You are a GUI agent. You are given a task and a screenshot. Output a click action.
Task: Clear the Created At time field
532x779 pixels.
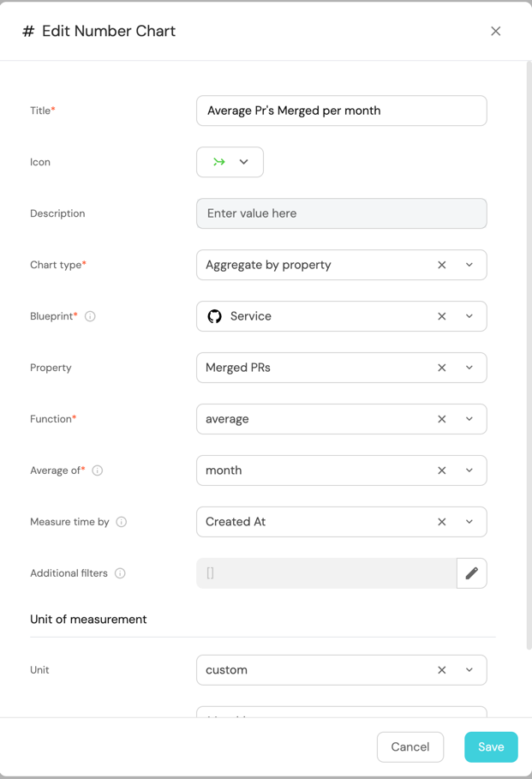click(x=442, y=522)
